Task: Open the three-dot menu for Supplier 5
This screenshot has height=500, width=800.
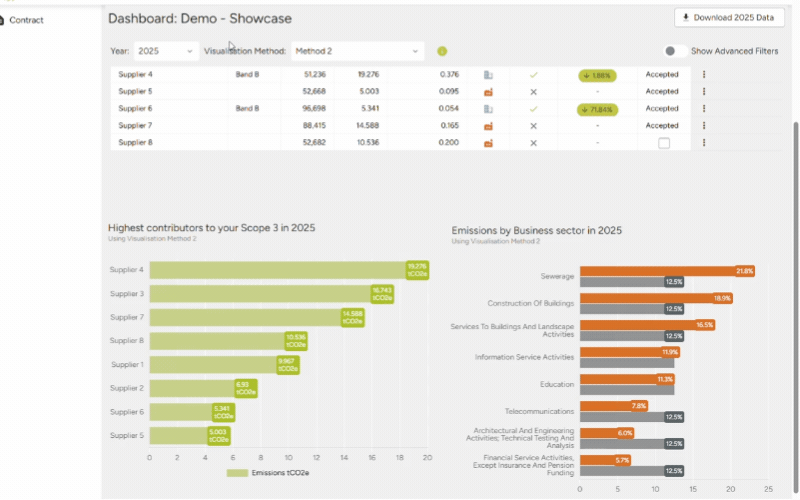Action: click(704, 91)
